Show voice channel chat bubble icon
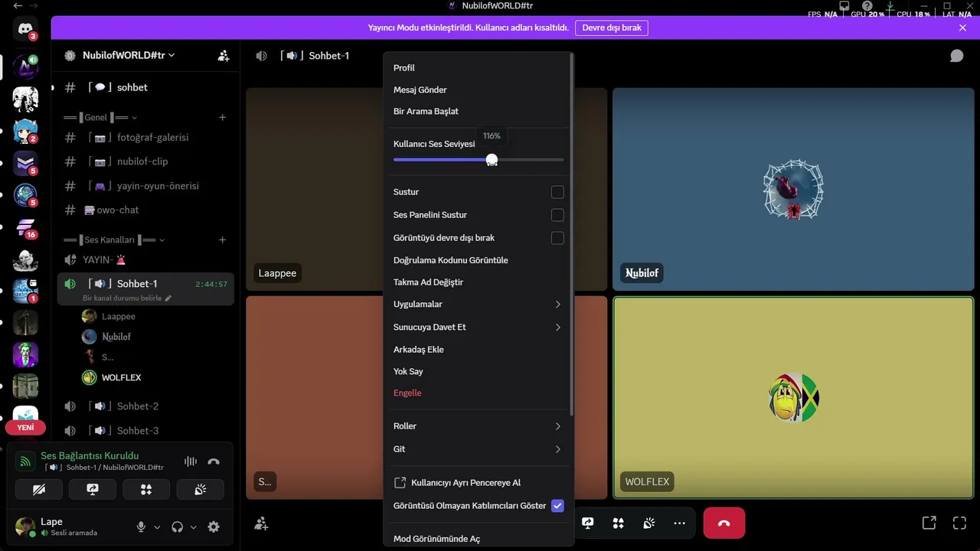 pyautogui.click(x=956, y=56)
